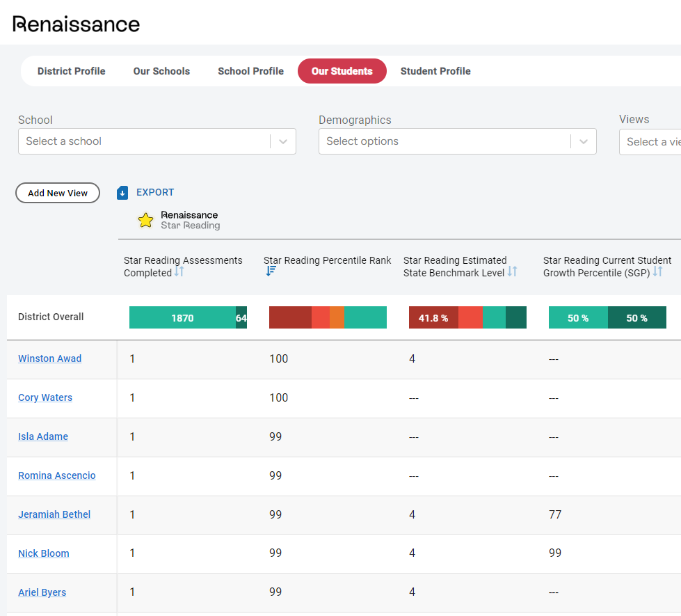Click the 1870 assessments completed bar segment
681x616 pixels.
pos(182,318)
